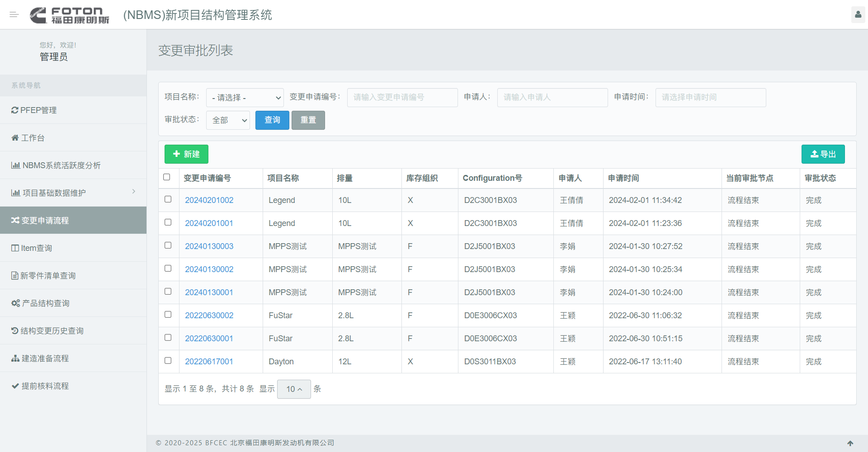Click the 产品结构查询 gears icon
The width and height of the screenshot is (868, 452).
point(16,303)
